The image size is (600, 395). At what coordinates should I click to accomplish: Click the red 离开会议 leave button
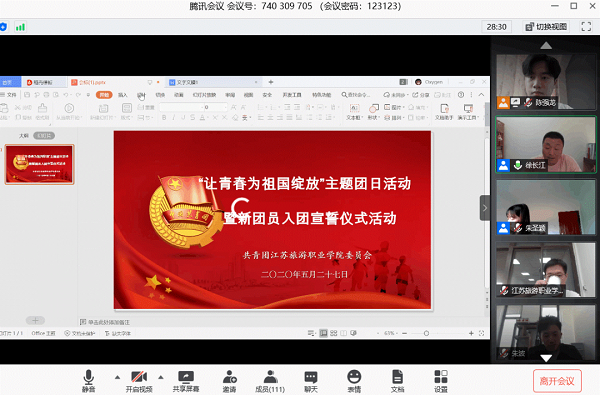click(557, 381)
